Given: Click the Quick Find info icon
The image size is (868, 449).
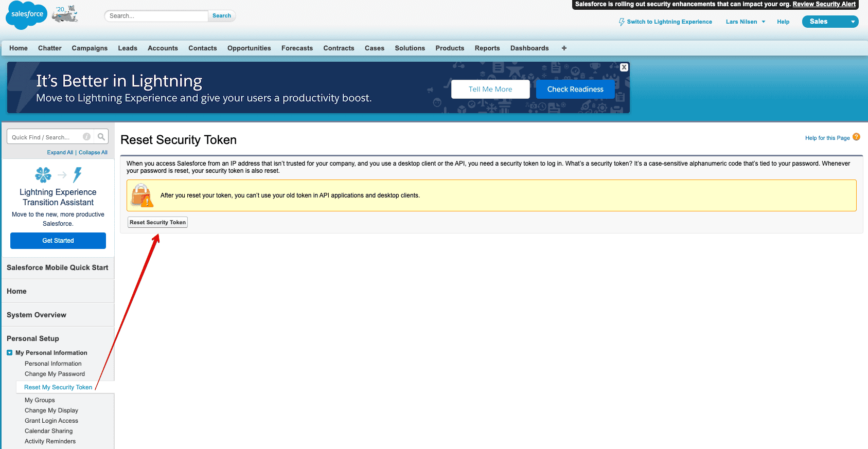Looking at the screenshot, I should point(87,137).
